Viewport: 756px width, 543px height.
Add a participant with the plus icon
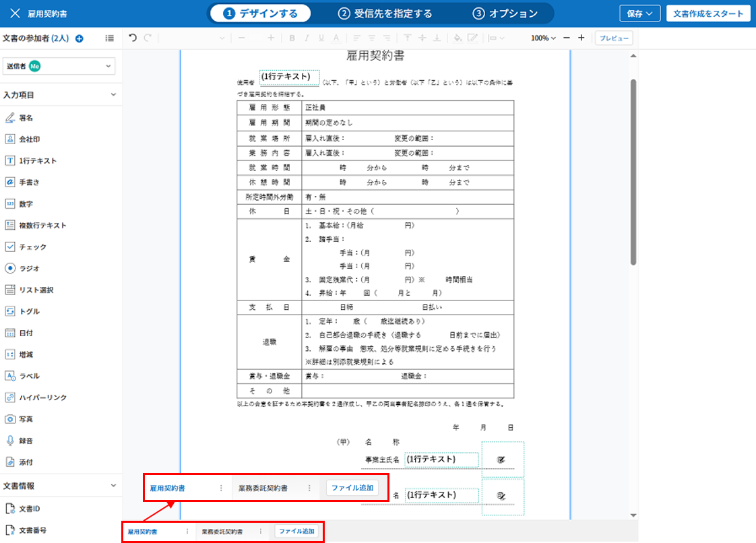pyautogui.click(x=80, y=39)
